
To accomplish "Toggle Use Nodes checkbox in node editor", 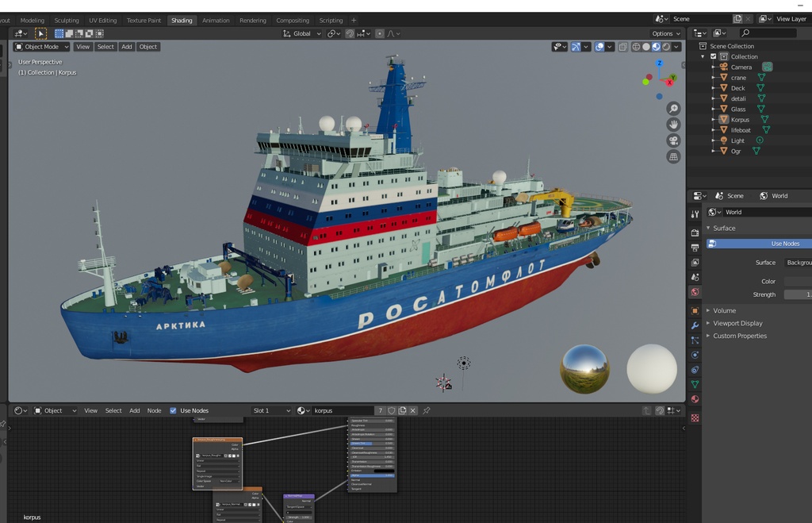I will tap(173, 410).
